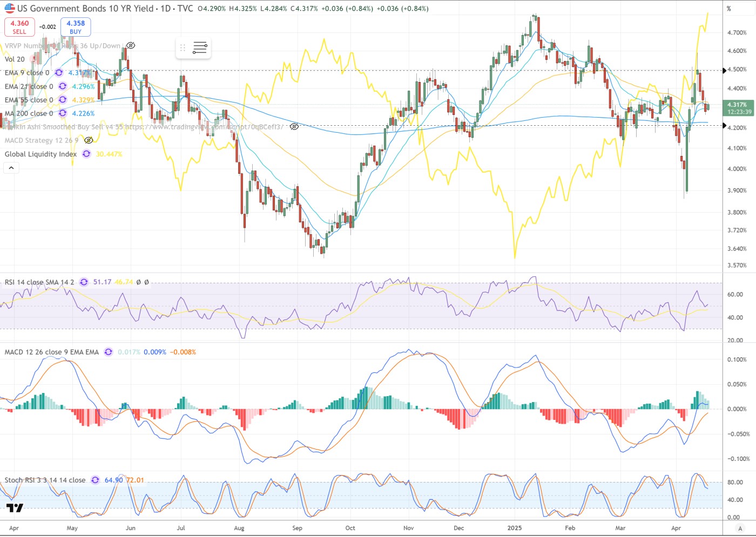Viewport: 756px width, 537px height.
Task: Click RSI value 51.17
Action: (x=102, y=282)
